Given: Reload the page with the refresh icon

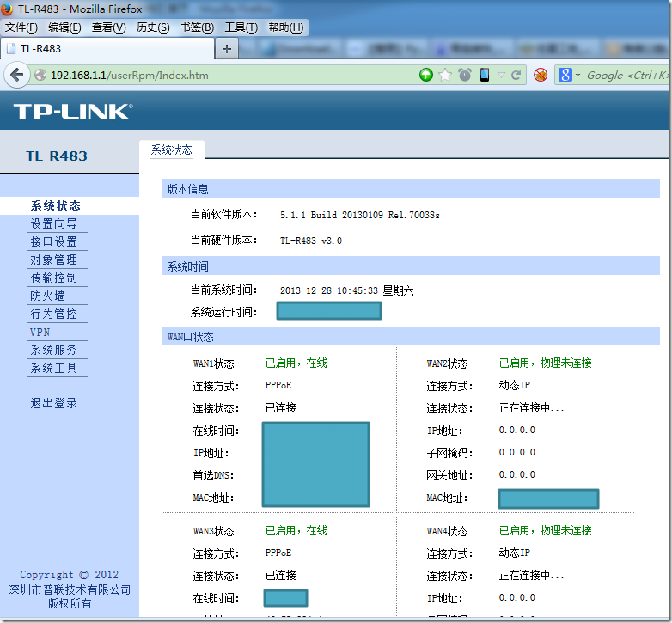Looking at the screenshot, I should (x=516, y=76).
